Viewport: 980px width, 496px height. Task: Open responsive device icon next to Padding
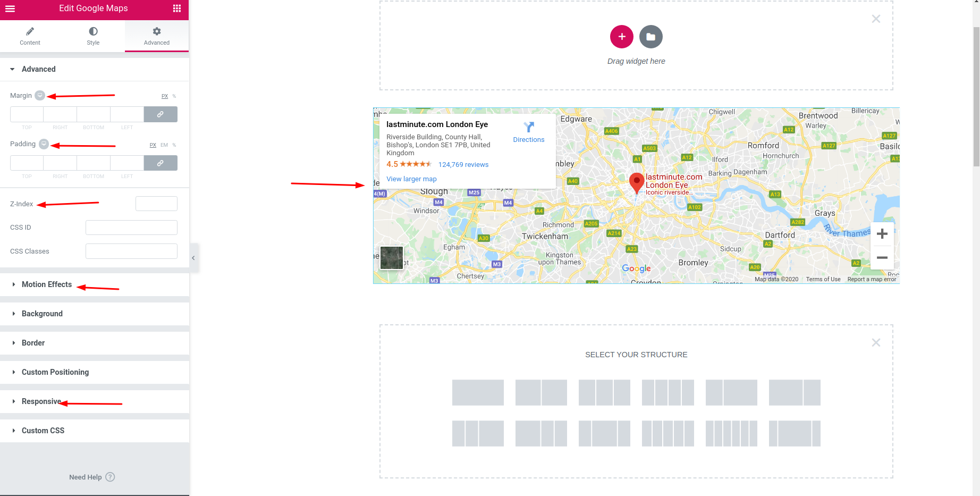click(x=44, y=144)
